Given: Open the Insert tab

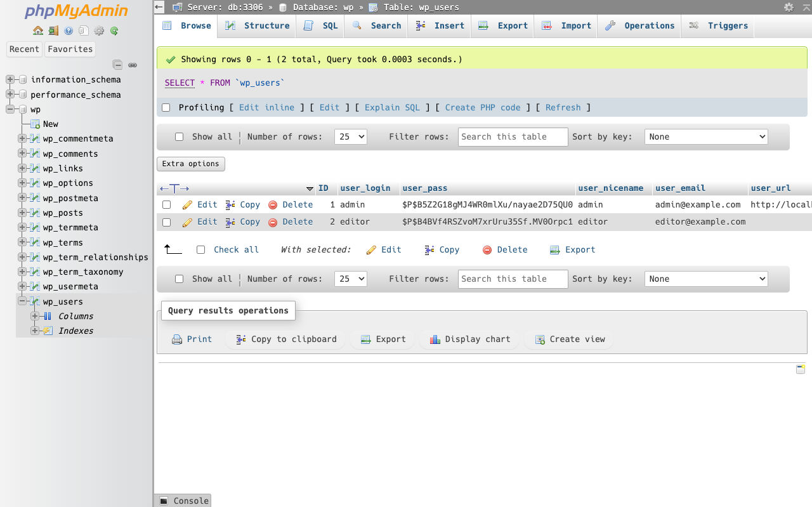Looking at the screenshot, I should 440,26.
